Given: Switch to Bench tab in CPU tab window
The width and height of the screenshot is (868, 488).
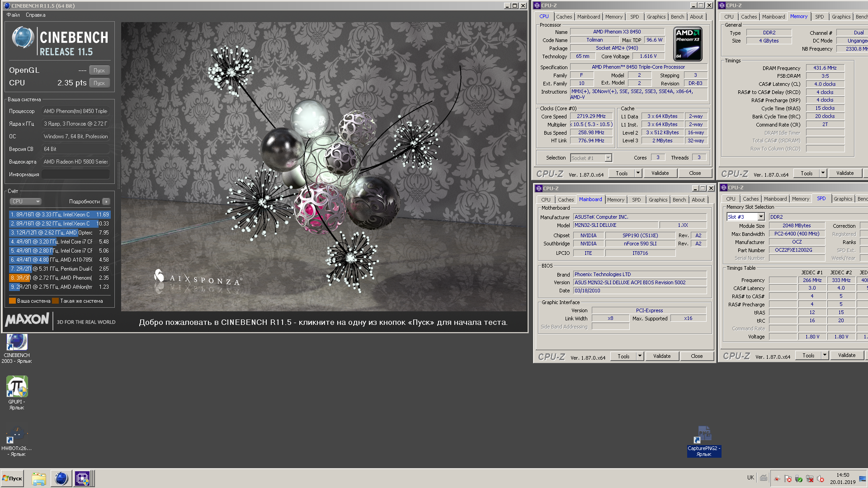Looking at the screenshot, I should click(678, 17).
